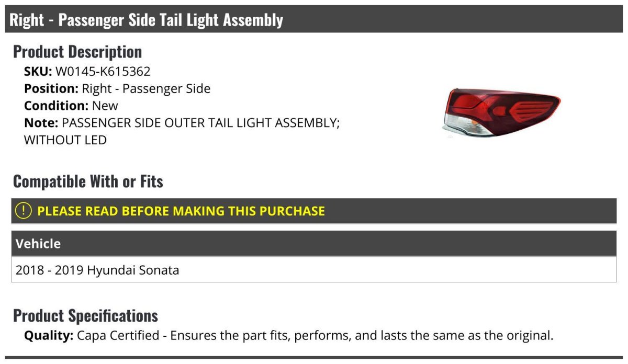Click the PASSENGER SIDE OUTER TAIL LIGHT ASSEMBLY note text
The height and width of the screenshot is (364, 628).
201,123
